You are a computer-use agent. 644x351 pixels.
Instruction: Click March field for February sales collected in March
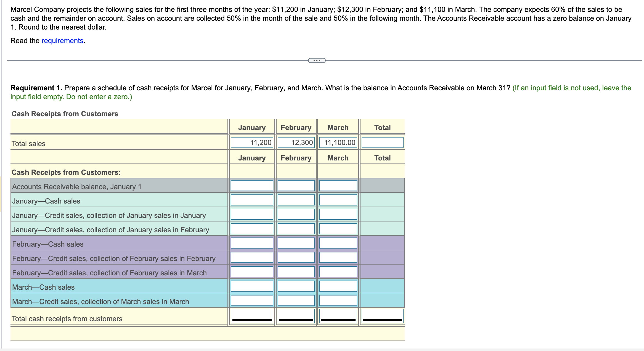[x=338, y=272]
